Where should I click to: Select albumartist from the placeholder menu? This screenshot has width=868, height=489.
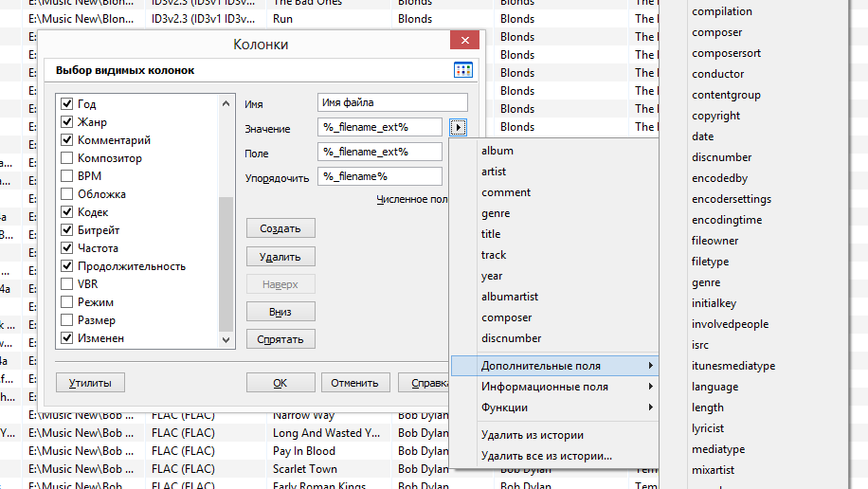(x=510, y=297)
